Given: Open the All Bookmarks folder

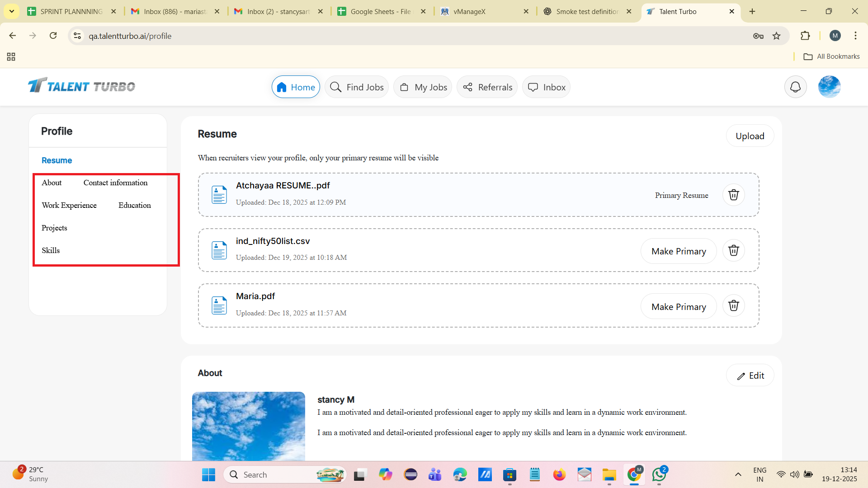Looking at the screenshot, I should click(x=831, y=56).
